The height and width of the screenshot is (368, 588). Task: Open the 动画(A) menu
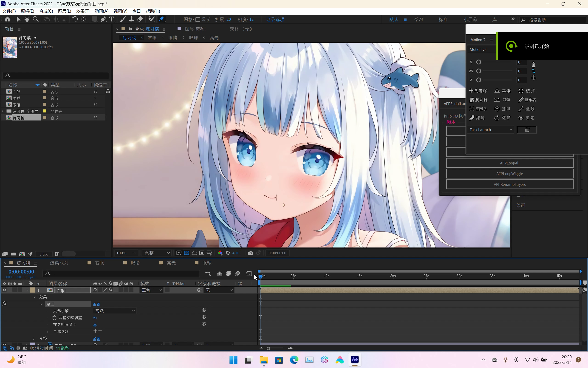[102, 11]
